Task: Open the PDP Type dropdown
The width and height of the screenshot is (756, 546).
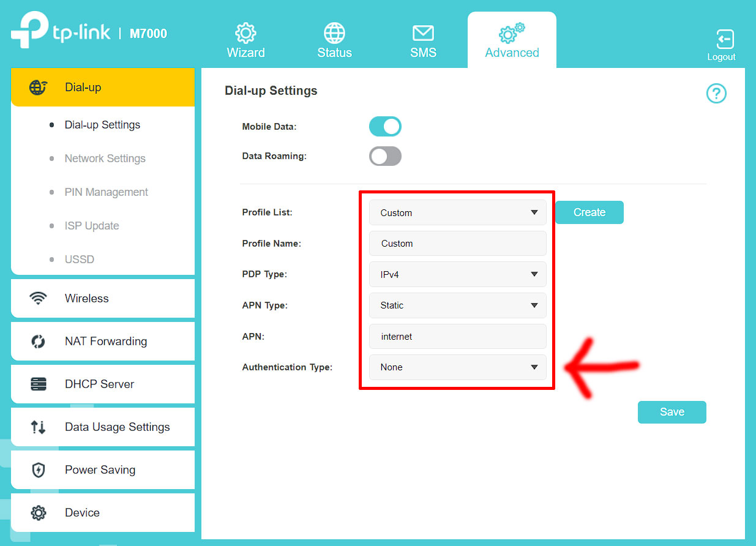Action: 457,275
